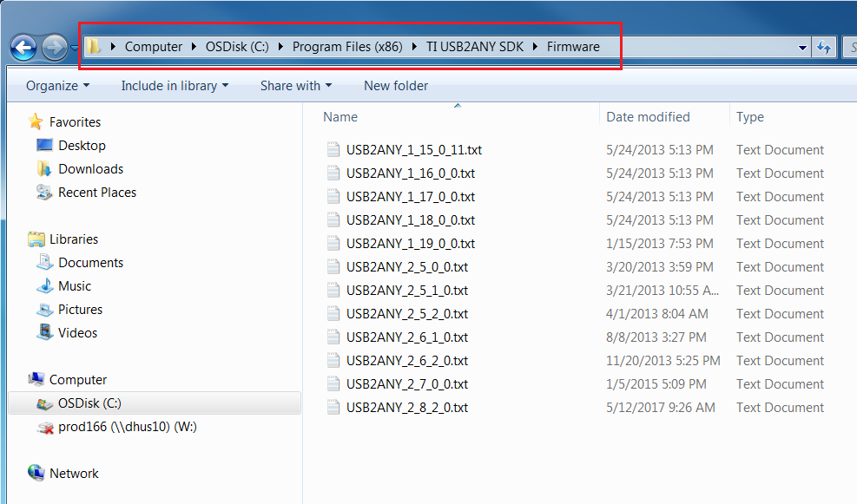Select TI USB2ANY SDK in the breadcrumb
This screenshot has height=504, width=857.
pos(475,47)
